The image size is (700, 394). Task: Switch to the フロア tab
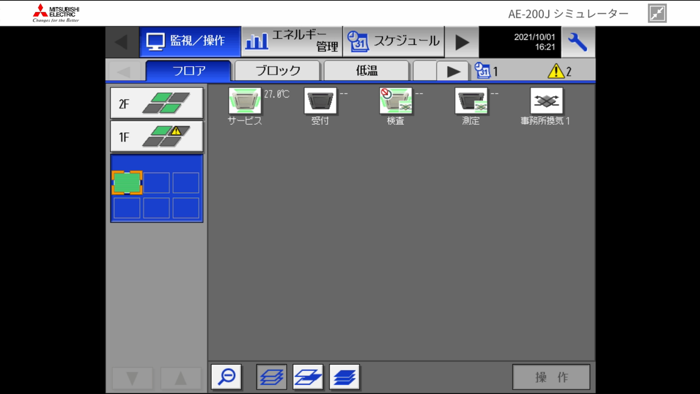click(188, 71)
